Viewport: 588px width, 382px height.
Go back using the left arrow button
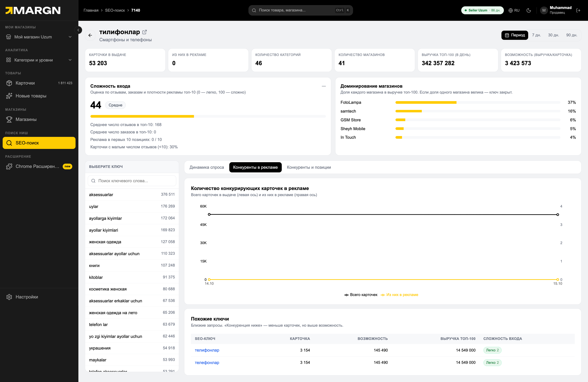pos(90,35)
